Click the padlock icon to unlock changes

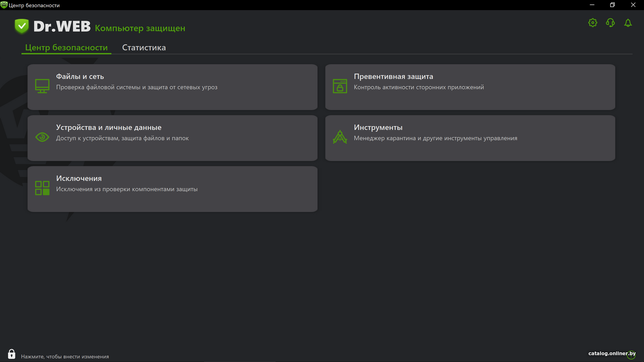pos(12,354)
